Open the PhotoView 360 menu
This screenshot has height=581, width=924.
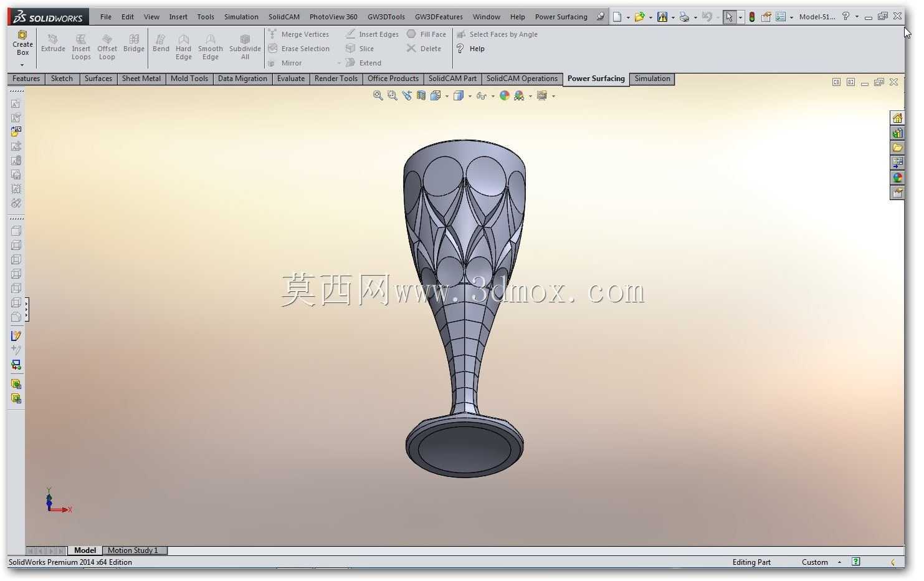(333, 17)
